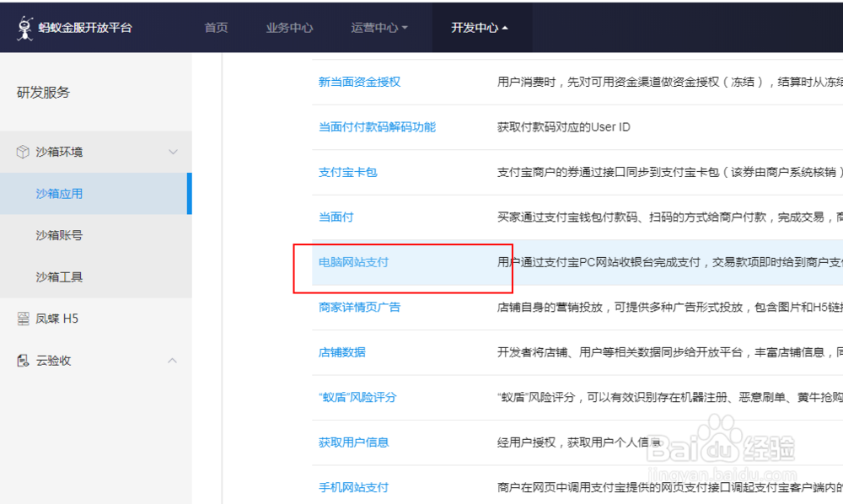Click the ant logo in the header
Screen dimensions: 843x504
[x=24, y=28]
